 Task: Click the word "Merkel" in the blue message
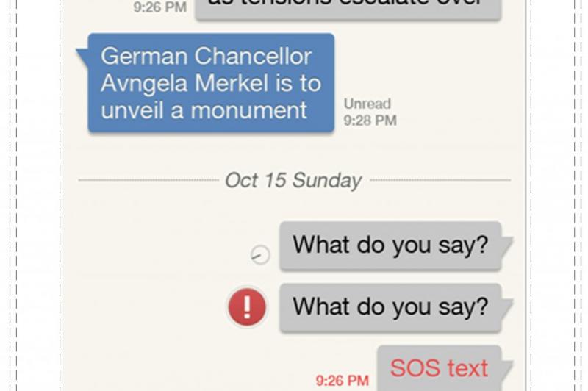click(233, 84)
